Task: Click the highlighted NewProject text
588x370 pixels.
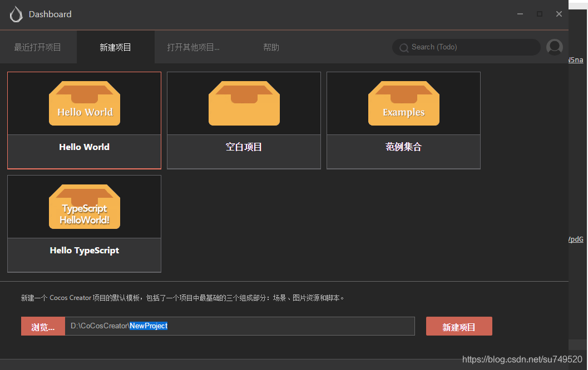Action: click(149, 326)
